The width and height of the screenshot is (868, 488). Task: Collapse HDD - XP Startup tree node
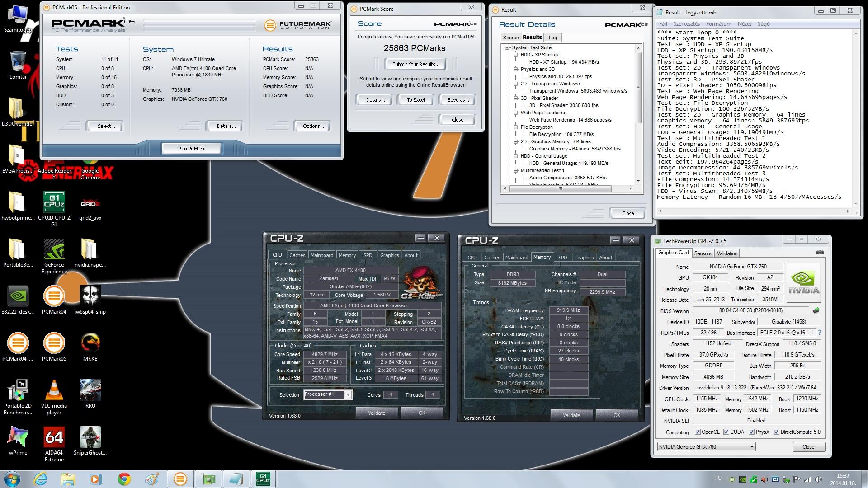515,55
